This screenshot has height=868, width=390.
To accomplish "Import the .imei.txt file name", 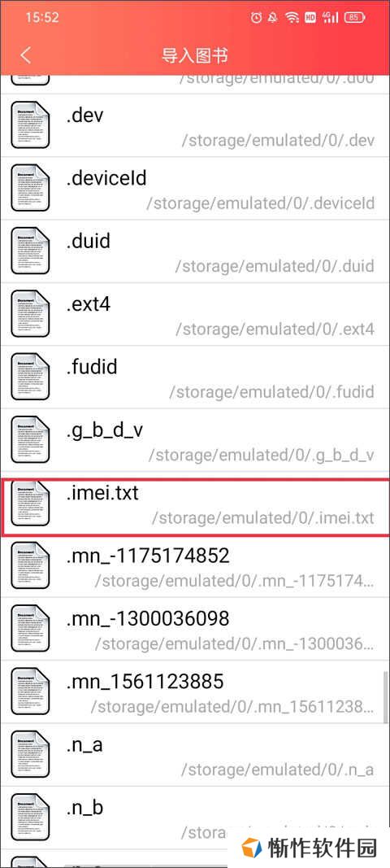I will click(102, 492).
